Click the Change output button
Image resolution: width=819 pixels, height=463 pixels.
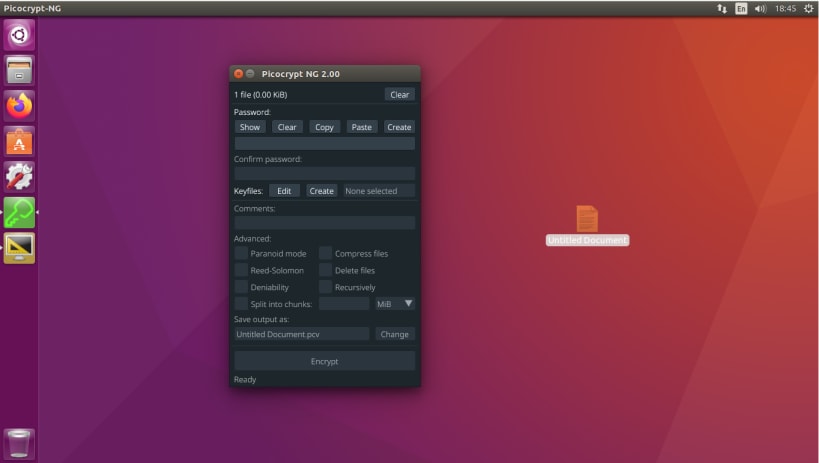[395, 334]
